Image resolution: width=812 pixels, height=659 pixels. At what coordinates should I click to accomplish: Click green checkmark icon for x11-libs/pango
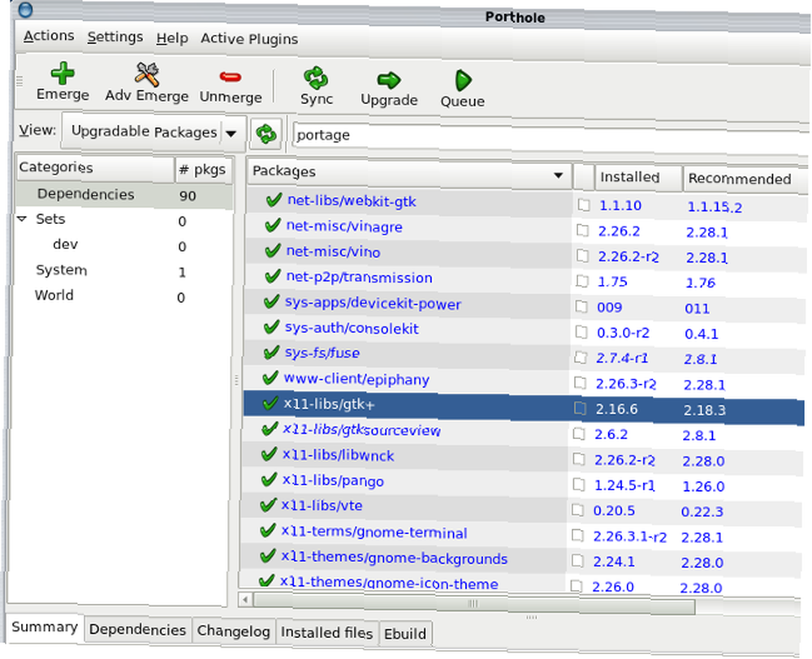tap(270, 480)
